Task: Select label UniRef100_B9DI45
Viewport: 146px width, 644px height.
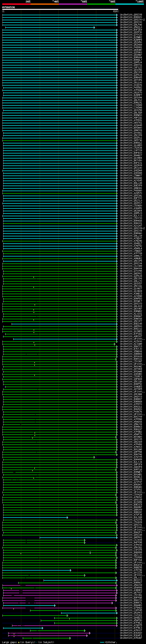Action: (x=131, y=324)
